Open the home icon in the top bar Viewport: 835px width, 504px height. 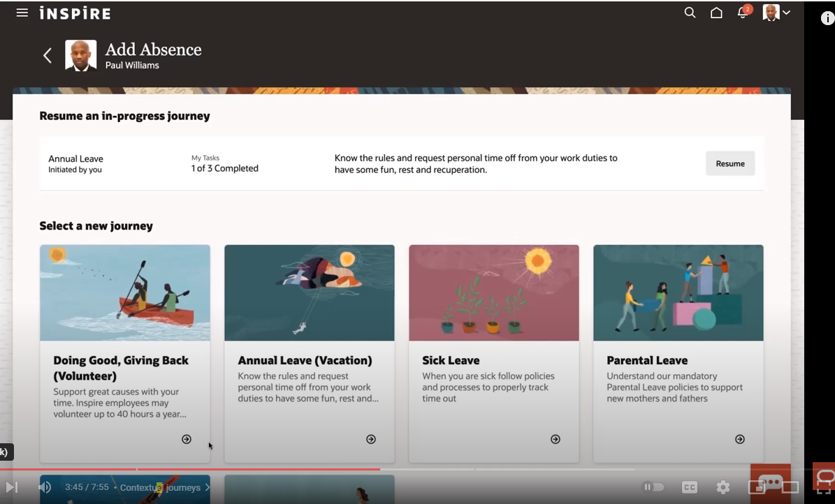[716, 13]
